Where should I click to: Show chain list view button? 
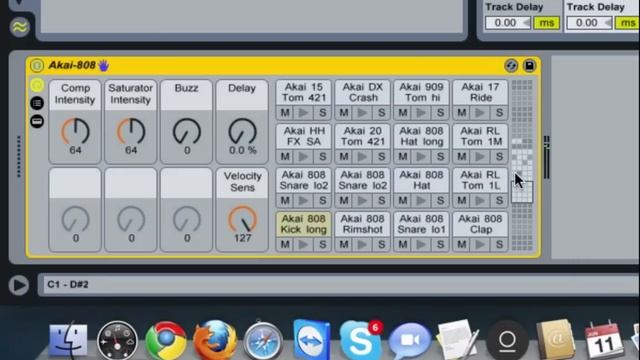37,103
